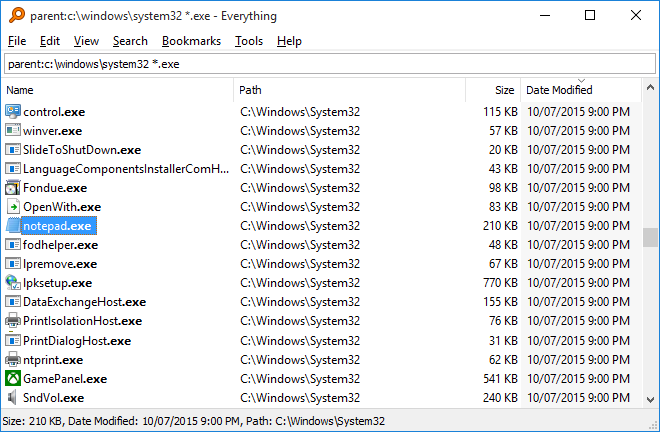Select the fodhelper.exe icon
Viewport: 660px width, 432px height.
tap(13, 245)
